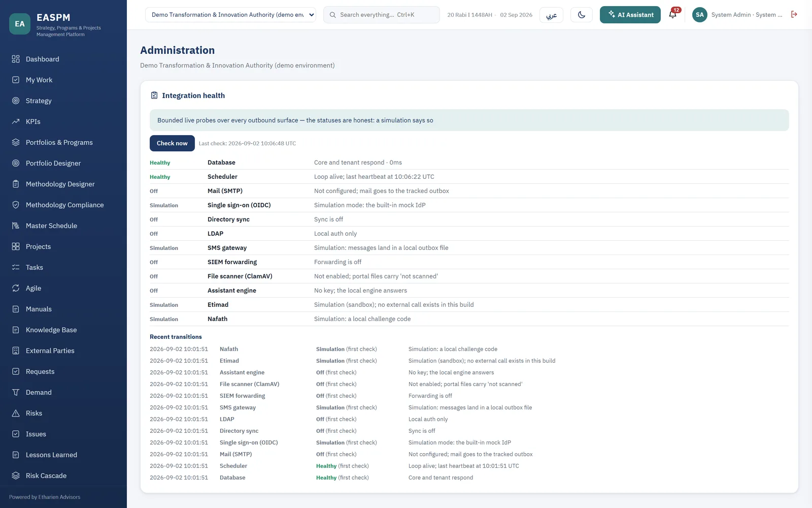
Task: Open the Master Schedule menu label
Action: point(51,226)
